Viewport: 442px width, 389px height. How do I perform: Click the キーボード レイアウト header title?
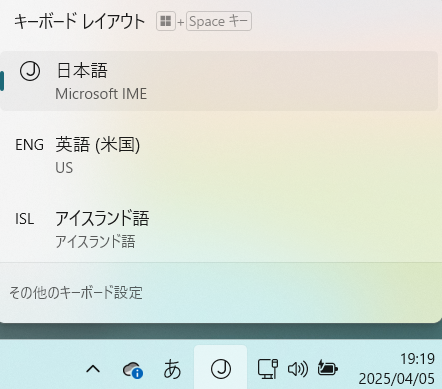[79, 22]
